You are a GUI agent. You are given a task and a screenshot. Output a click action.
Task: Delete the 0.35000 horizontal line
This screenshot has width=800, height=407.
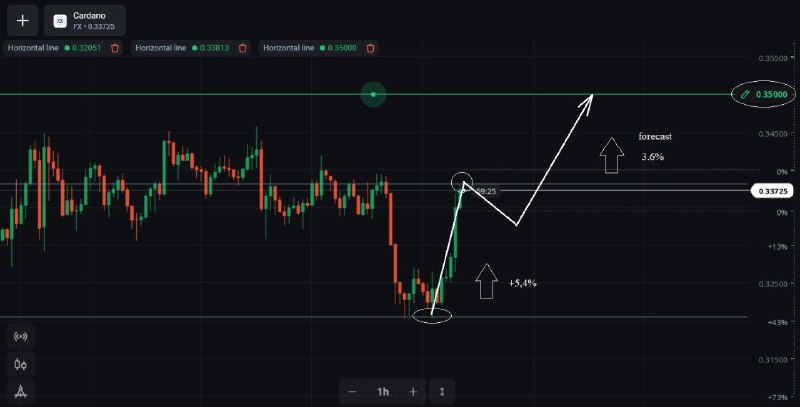coord(371,48)
